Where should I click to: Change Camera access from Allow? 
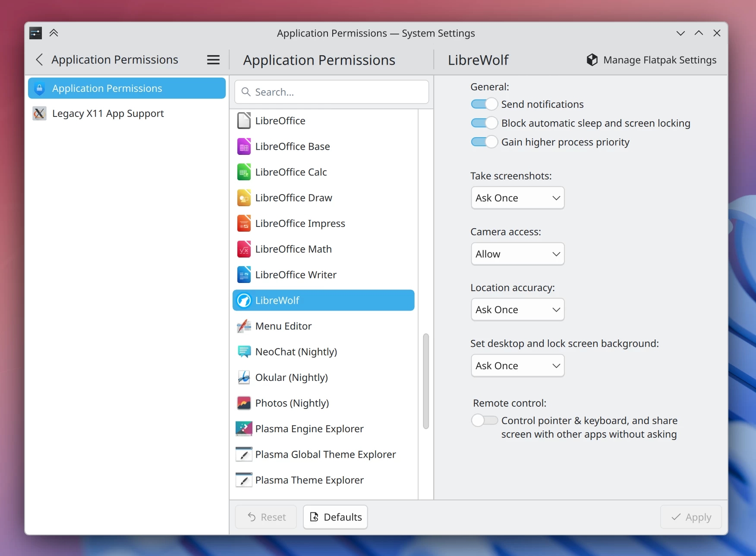[x=517, y=254]
